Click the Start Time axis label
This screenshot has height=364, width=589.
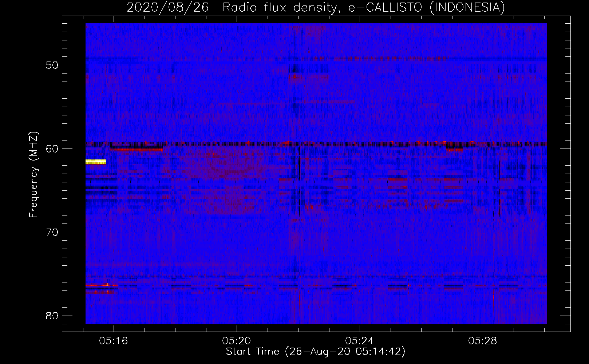tap(316, 352)
